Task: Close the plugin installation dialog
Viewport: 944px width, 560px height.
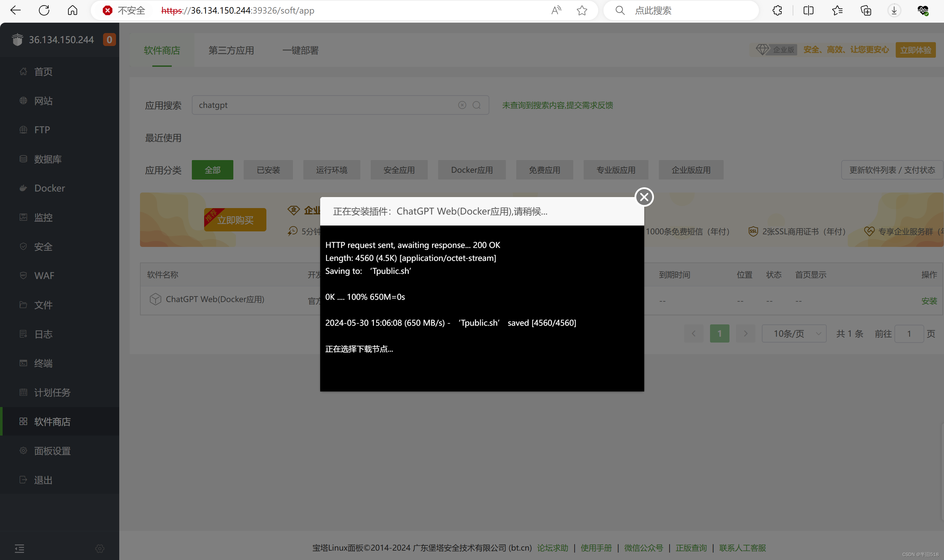Action: pos(644,197)
